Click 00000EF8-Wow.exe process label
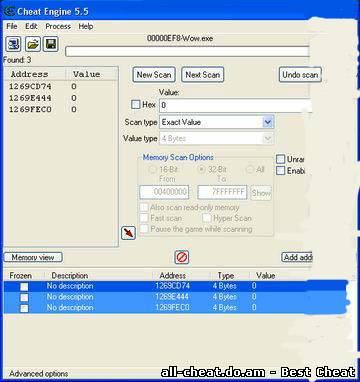This screenshot has height=382, width=360. click(180, 38)
